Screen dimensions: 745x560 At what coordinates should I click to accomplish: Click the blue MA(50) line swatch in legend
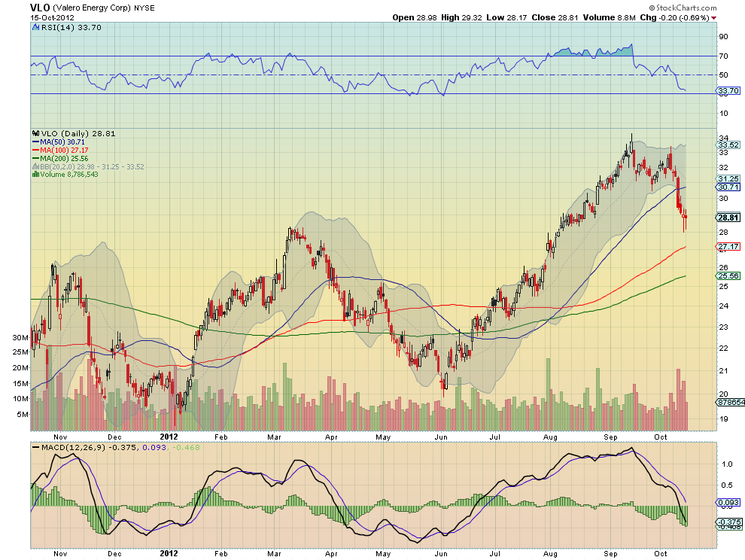coord(35,142)
